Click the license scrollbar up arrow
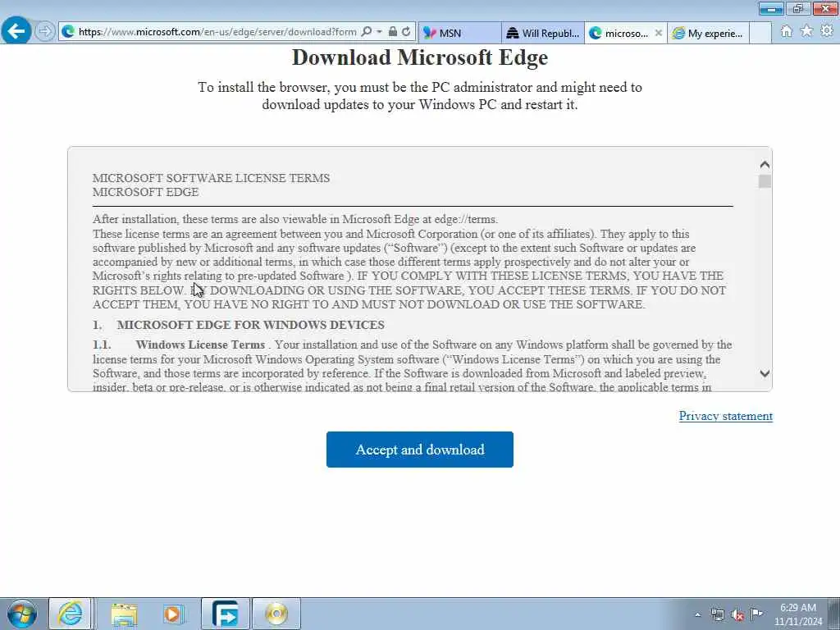This screenshot has height=630, width=840. [765, 164]
